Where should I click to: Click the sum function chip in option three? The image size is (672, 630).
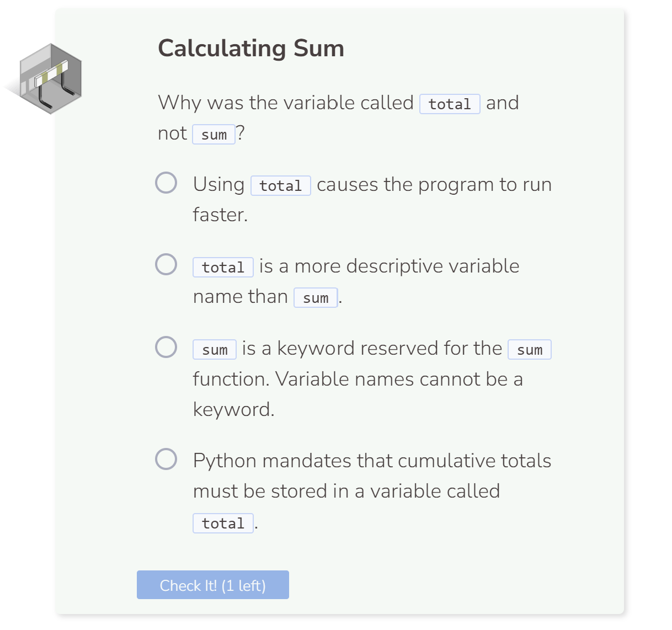(530, 350)
